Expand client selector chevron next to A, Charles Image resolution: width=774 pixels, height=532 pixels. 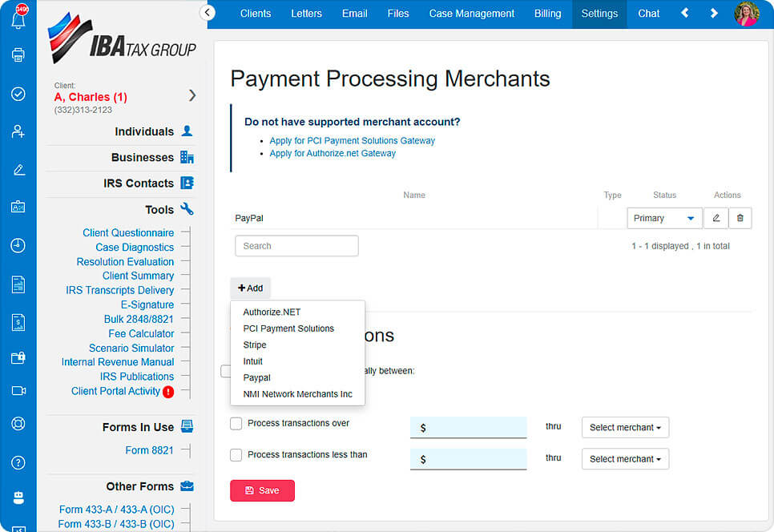(192, 95)
